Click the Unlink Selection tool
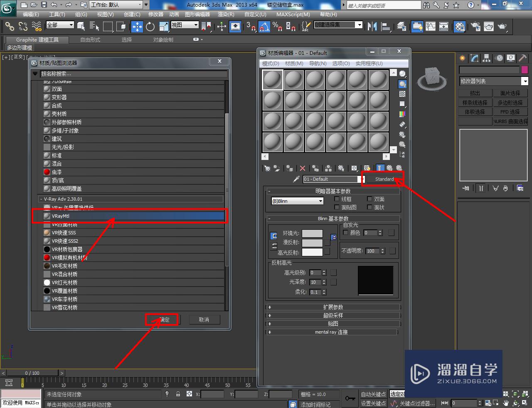This screenshot has height=408, width=532. click(x=23, y=27)
